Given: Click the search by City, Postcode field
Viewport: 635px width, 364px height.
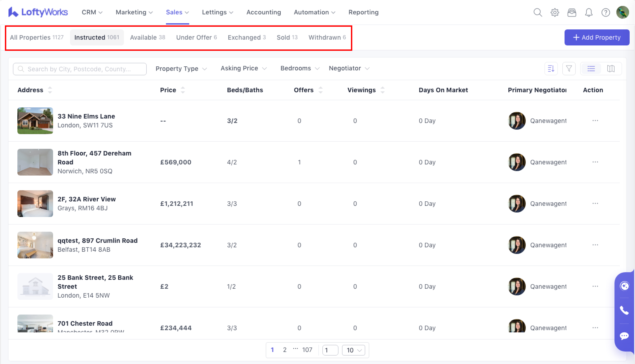Looking at the screenshot, I should pos(80,69).
